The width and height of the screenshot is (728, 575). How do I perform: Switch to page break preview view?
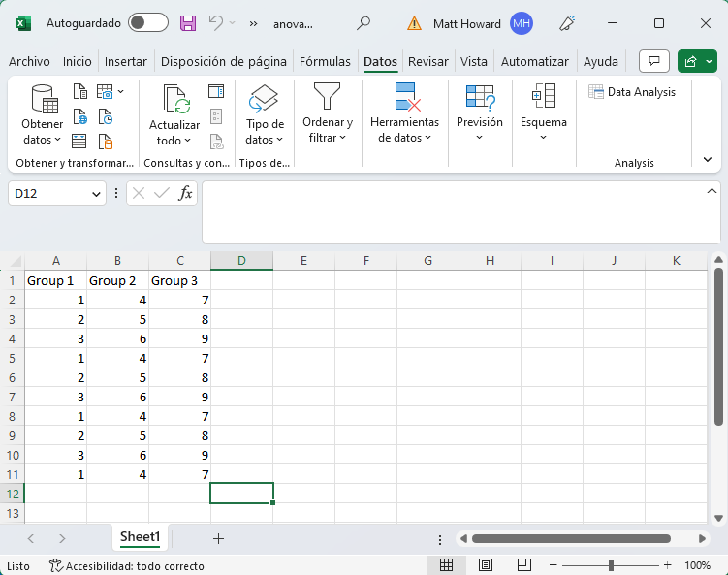pyautogui.click(x=524, y=565)
